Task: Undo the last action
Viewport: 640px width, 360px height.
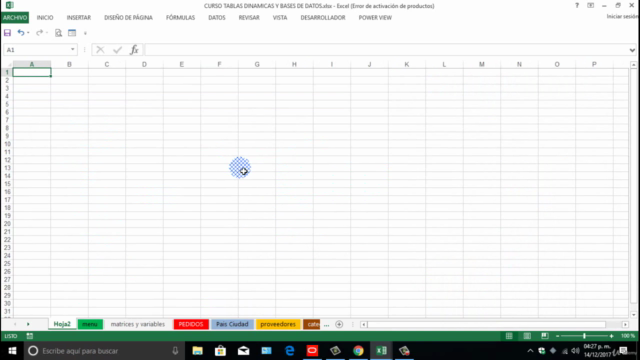Action: [x=20, y=33]
